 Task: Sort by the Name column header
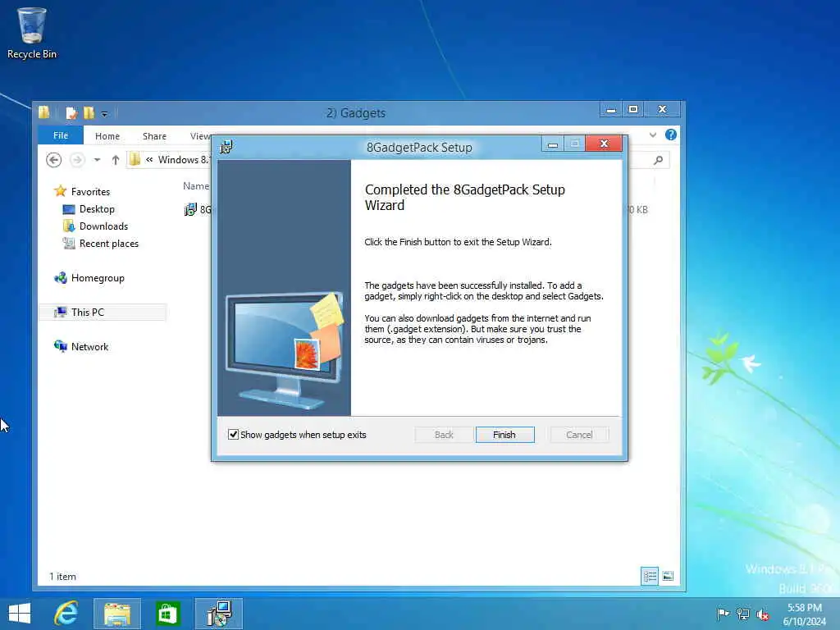click(x=195, y=186)
